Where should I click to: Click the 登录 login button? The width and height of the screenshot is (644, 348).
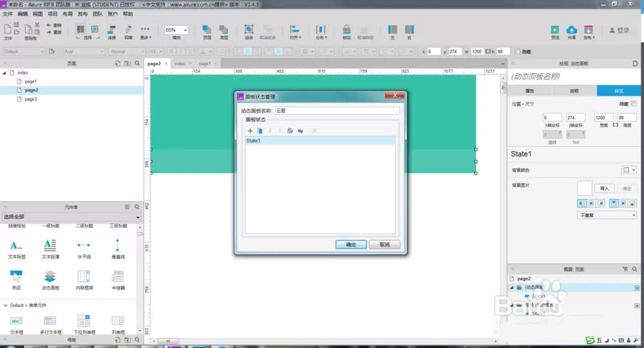pos(620,30)
